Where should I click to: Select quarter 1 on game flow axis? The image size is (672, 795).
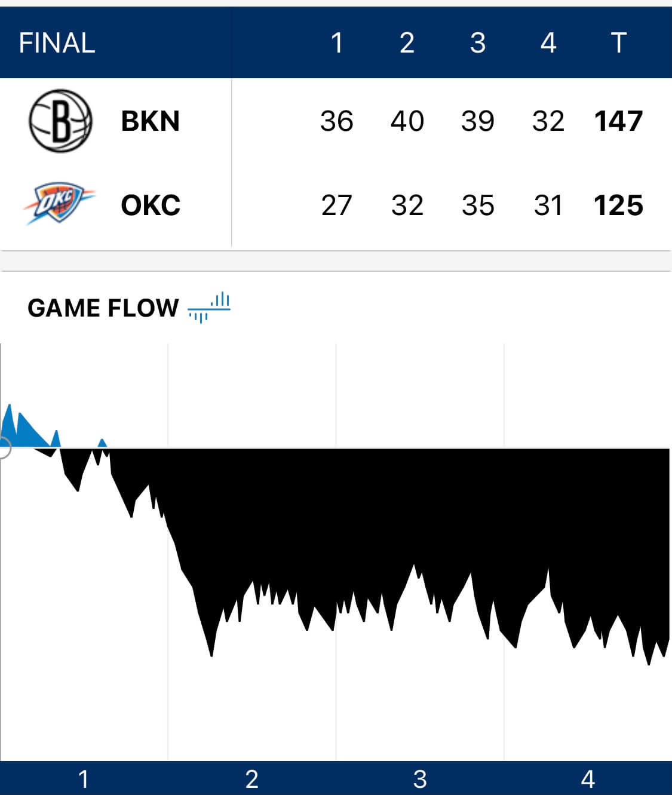tap(84, 779)
